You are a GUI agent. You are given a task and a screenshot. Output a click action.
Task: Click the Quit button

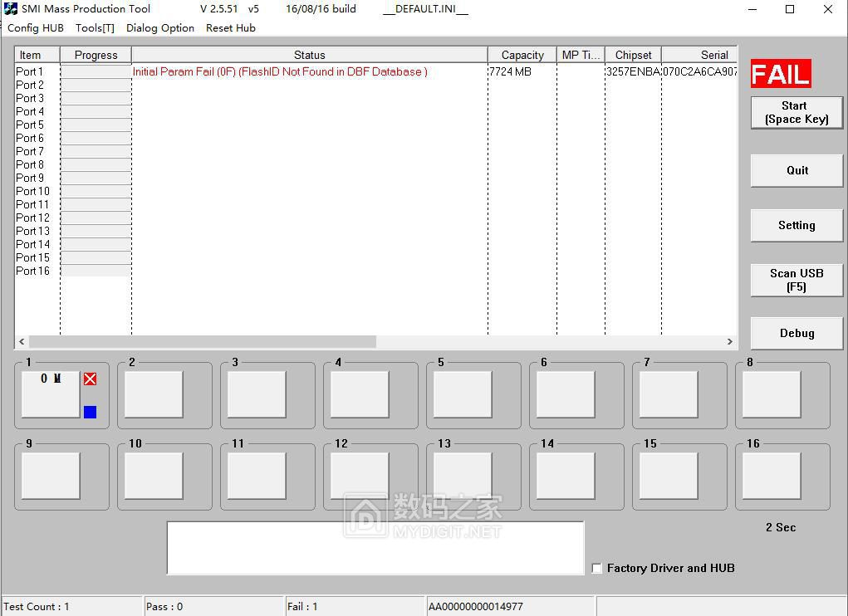pyautogui.click(x=797, y=171)
